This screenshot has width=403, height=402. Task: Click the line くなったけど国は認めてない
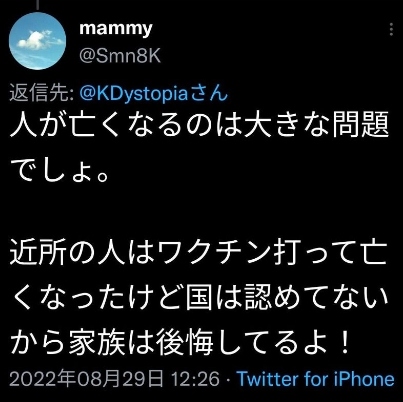point(200,297)
